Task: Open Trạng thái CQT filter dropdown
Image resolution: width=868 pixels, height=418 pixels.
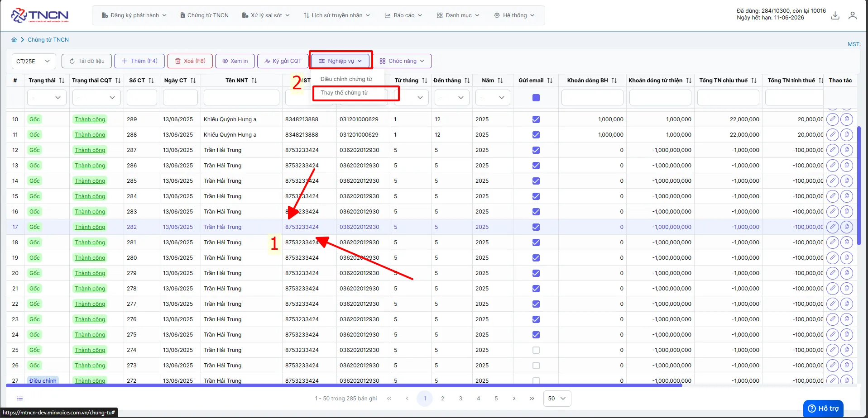Action: 96,98
